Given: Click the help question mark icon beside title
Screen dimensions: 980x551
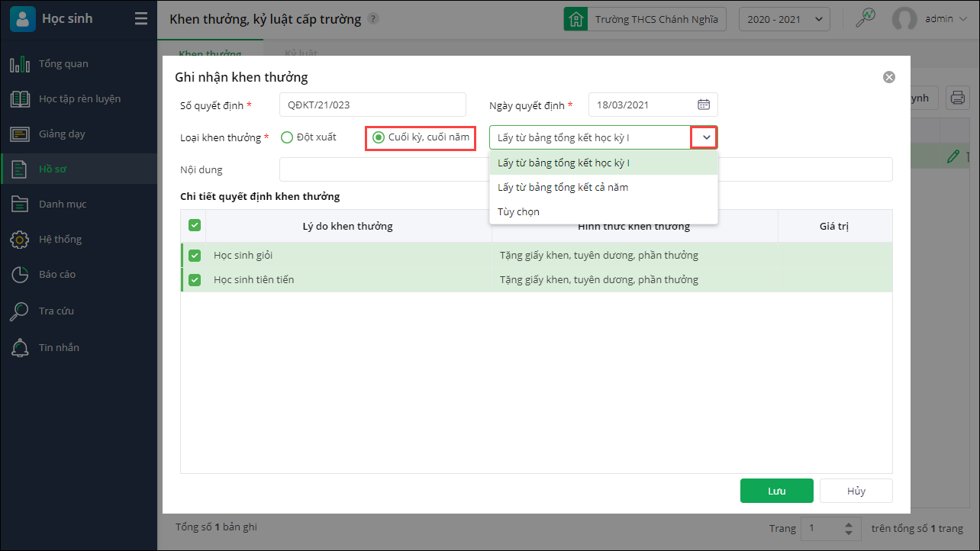Looking at the screenshot, I should pos(372,19).
